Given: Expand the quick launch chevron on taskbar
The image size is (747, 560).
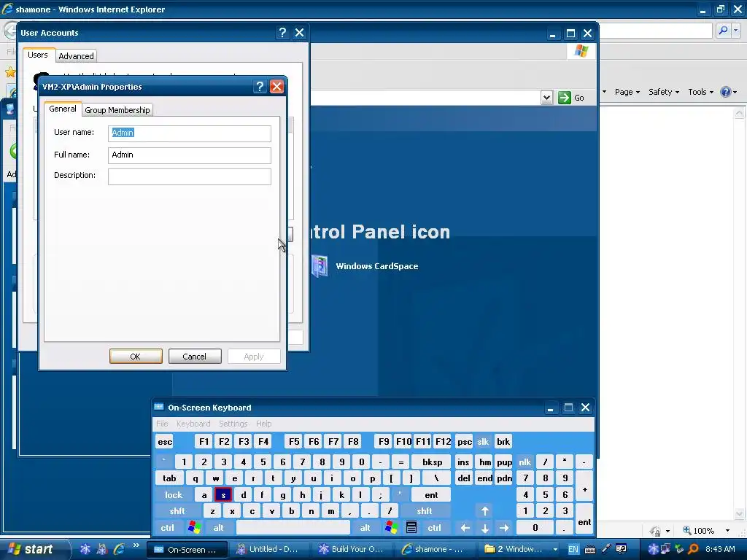Looking at the screenshot, I should 136,545.
